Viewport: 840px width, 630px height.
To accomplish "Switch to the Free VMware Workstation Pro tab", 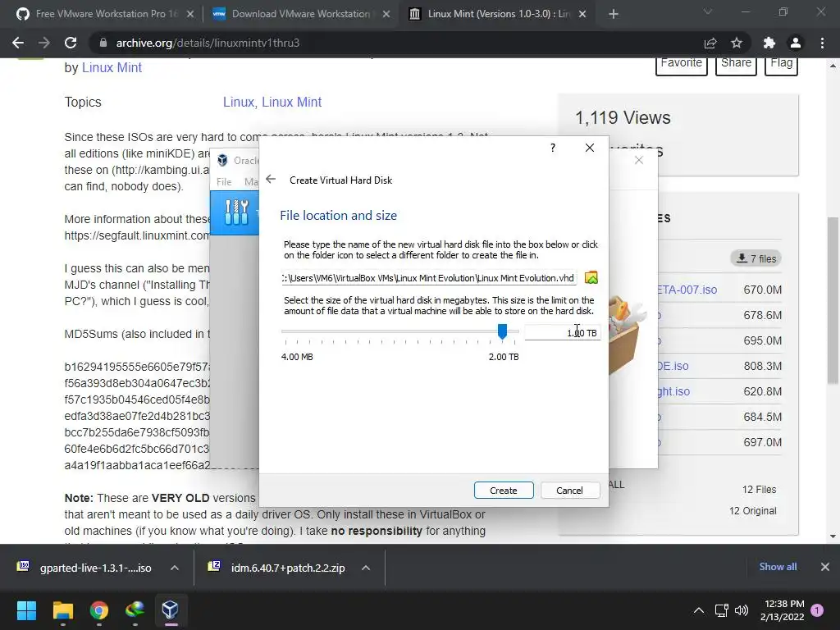I will [106, 14].
